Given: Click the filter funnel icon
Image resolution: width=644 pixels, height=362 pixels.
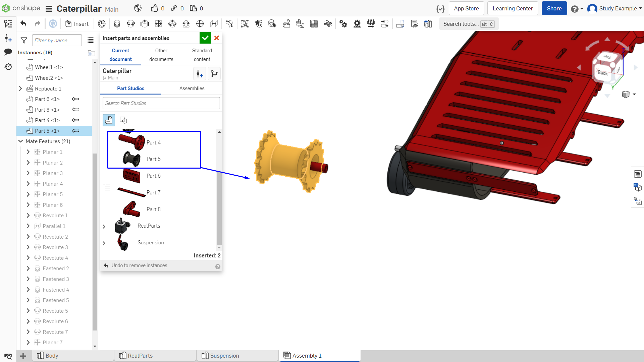Looking at the screenshot, I should 24,40.
